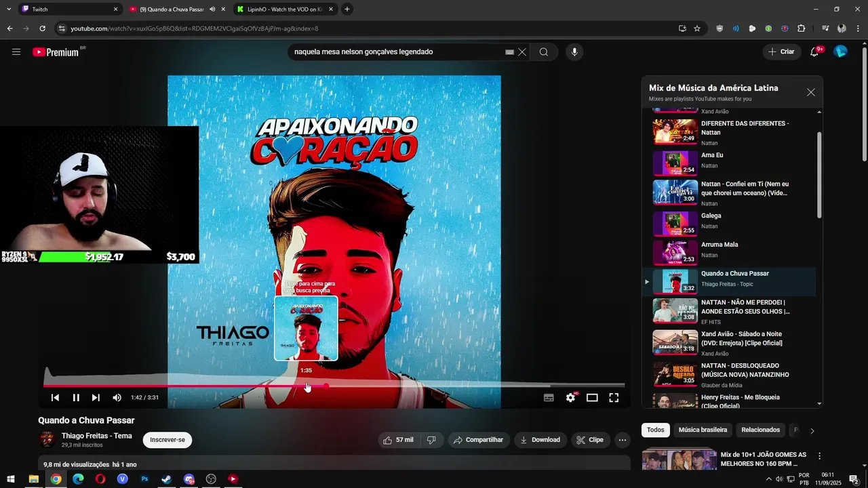Open more actions three-dot menu

(x=623, y=440)
